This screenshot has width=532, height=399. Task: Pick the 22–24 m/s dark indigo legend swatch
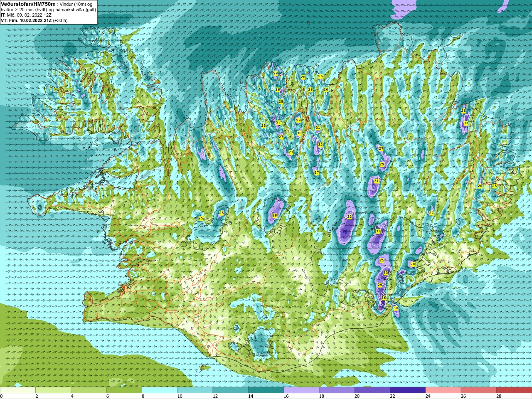coord(408,390)
